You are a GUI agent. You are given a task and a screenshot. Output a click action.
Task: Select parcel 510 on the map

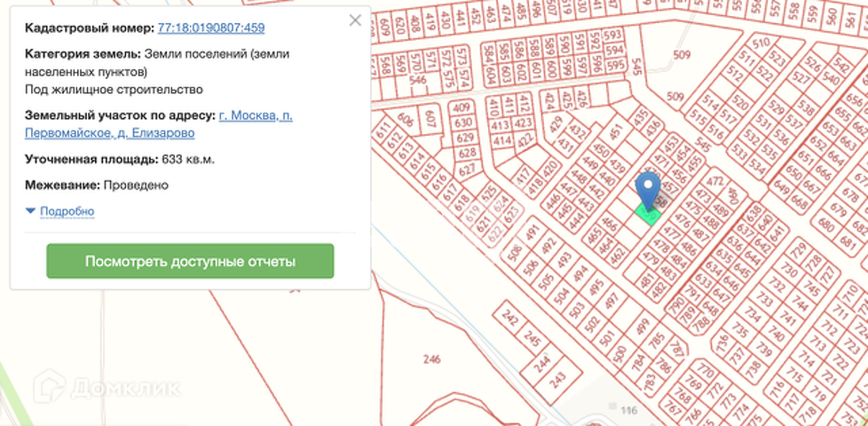click(761, 43)
